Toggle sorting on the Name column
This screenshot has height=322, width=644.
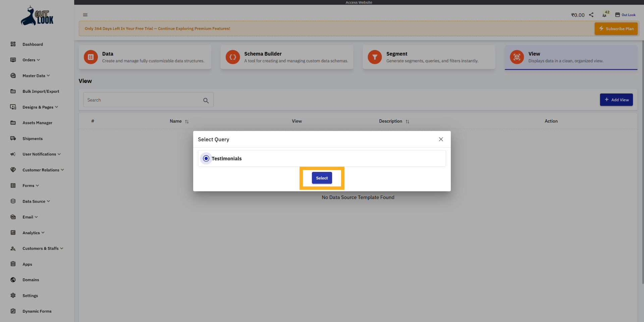pos(187,121)
